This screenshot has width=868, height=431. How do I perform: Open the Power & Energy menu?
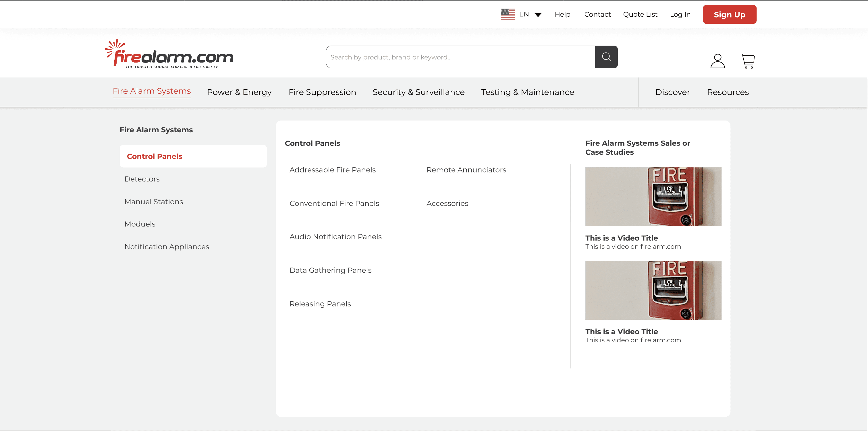coord(239,92)
